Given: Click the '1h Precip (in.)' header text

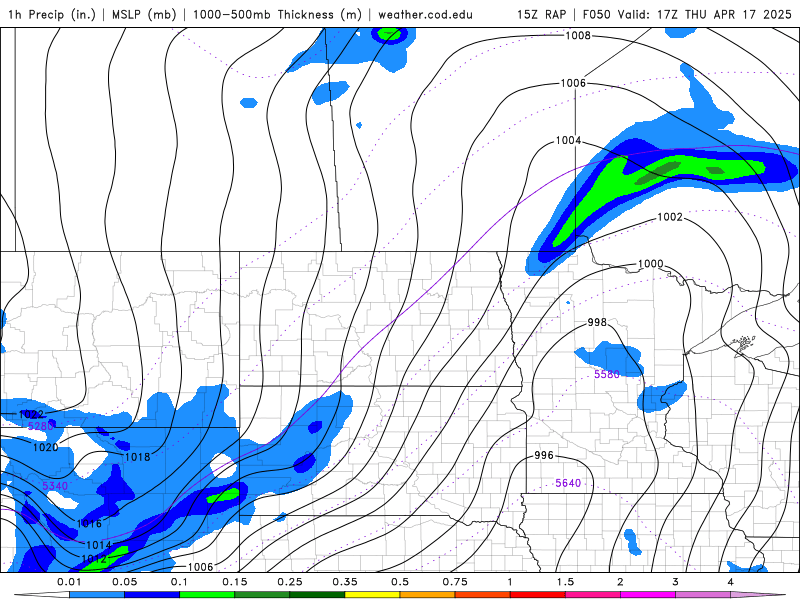Looking at the screenshot, I should 52,14.
